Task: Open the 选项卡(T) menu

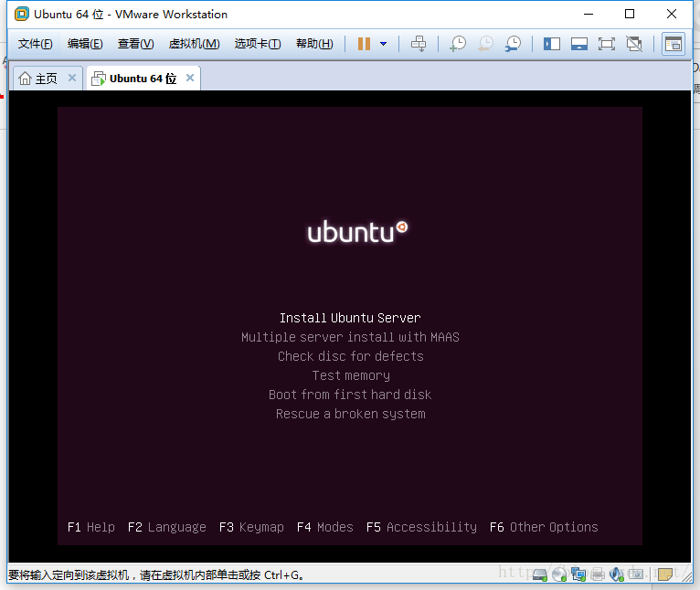Action: tap(258, 44)
